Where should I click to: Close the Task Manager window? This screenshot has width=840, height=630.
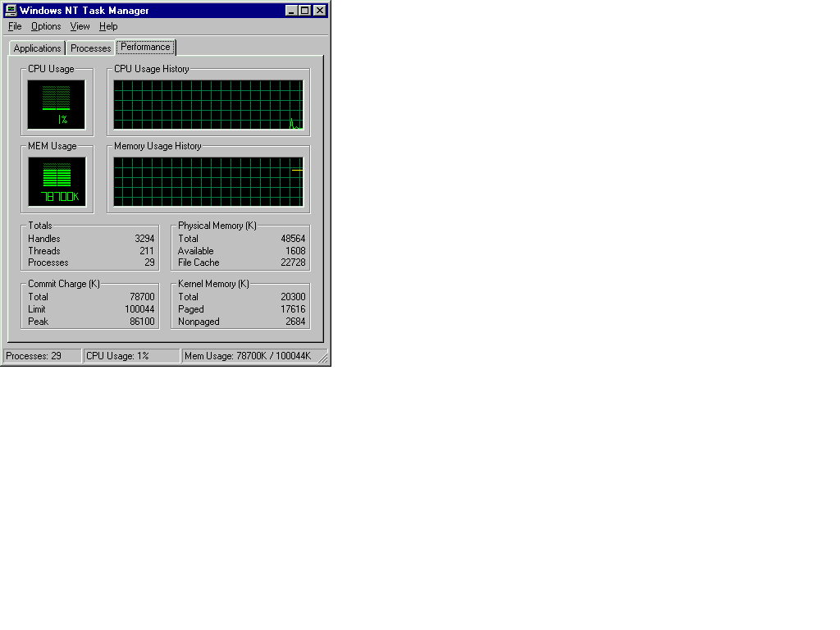[x=319, y=10]
